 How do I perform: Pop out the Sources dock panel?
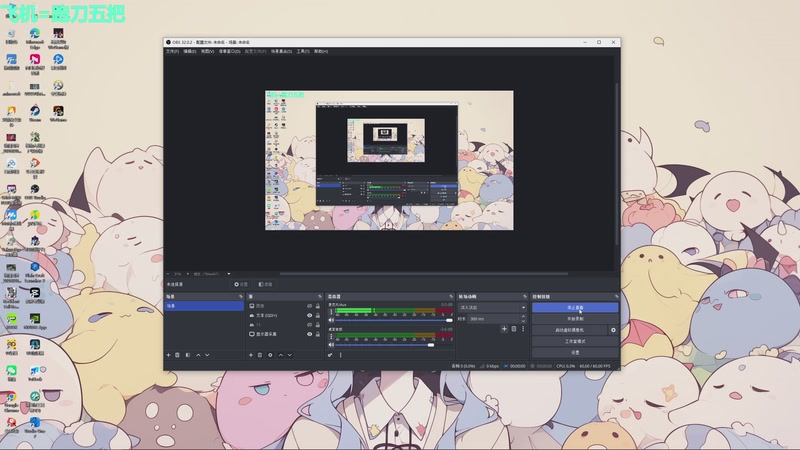click(320, 296)
